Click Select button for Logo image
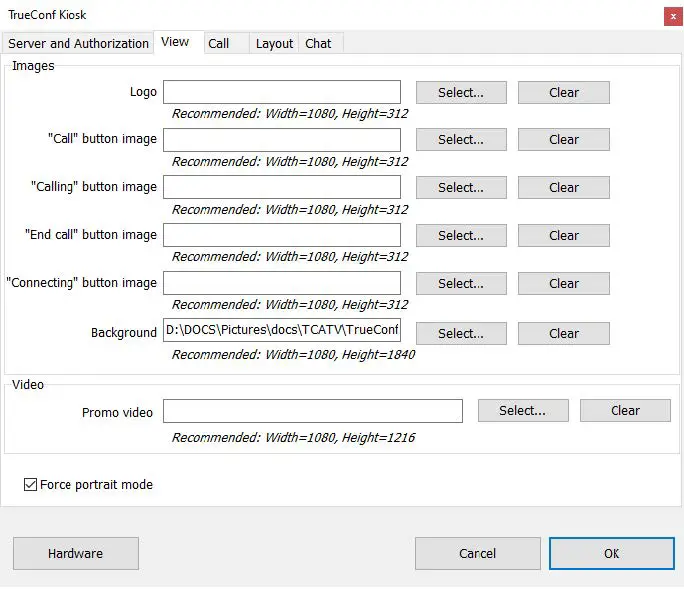Image resolution: width=684 pixels, height=589 pixels. (x=461, y=92)
